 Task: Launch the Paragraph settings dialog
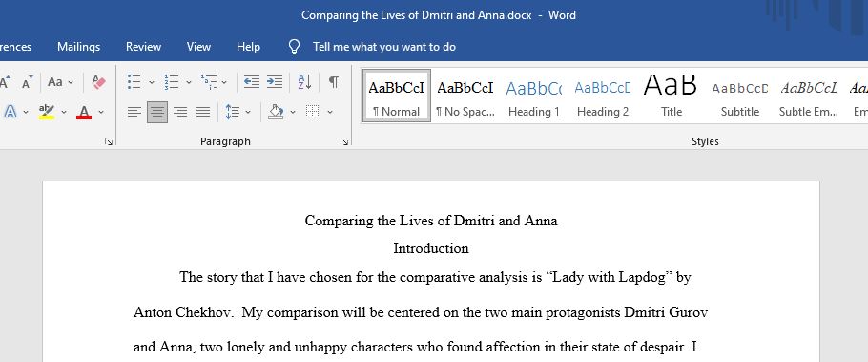point(344,142)
